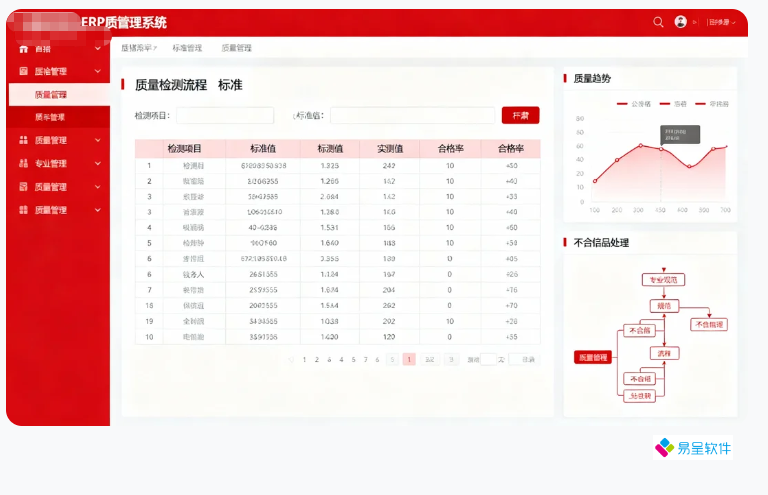768x495 pixels.
Task: Click the home icon in sidebar
Action: click(x=23, y=49)
